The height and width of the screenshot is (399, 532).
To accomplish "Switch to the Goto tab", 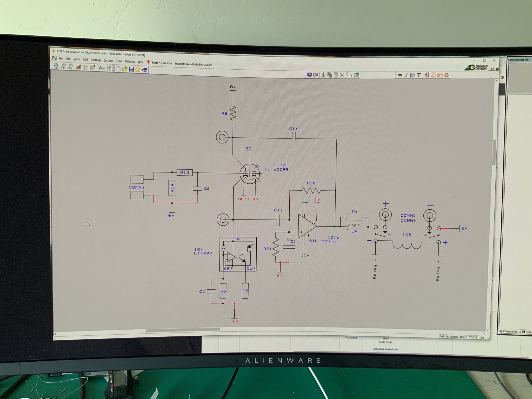I will tap(527, 332).
